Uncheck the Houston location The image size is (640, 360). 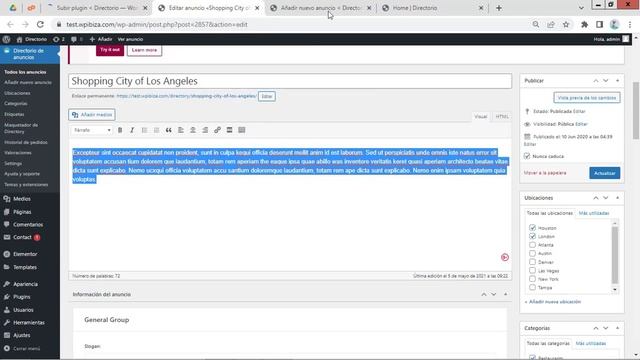[x=532, y=227]
